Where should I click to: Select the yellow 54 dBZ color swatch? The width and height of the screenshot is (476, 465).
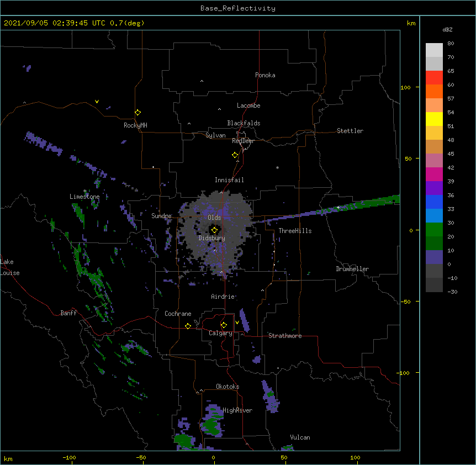tap(434, 119)
